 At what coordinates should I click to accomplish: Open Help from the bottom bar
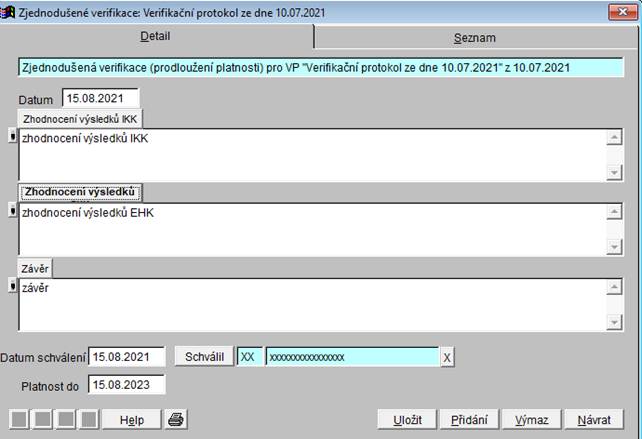[x=132, y=419]
